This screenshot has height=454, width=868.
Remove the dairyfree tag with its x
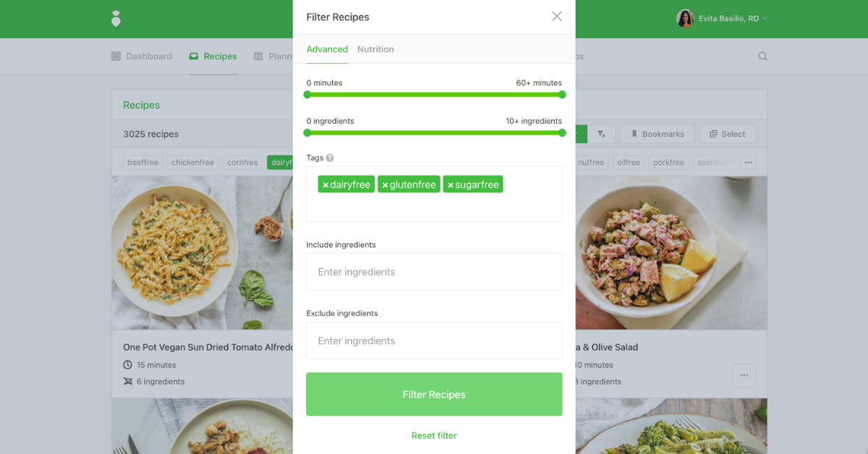click(x=325, y=185)
